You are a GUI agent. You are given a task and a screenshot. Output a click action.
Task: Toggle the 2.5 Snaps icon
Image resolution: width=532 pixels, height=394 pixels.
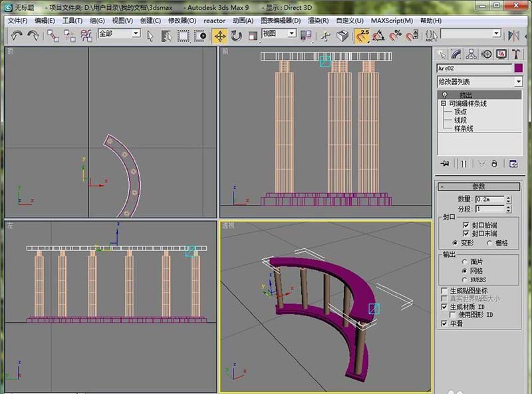[362, 35]
